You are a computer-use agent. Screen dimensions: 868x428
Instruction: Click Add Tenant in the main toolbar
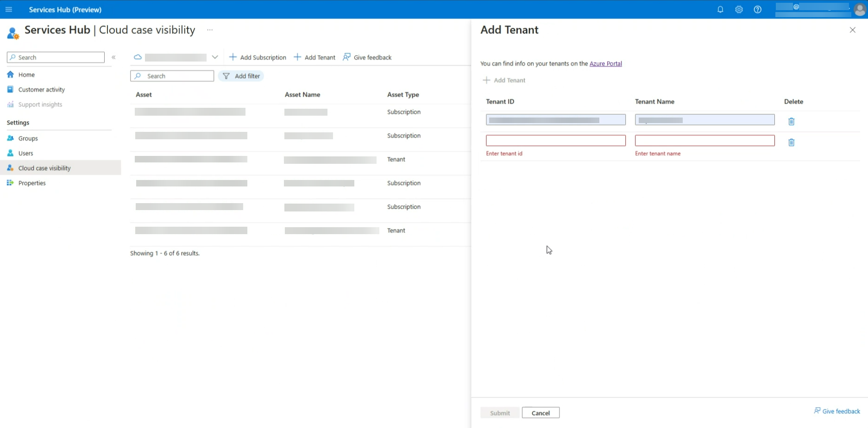(x=314, y=57)
